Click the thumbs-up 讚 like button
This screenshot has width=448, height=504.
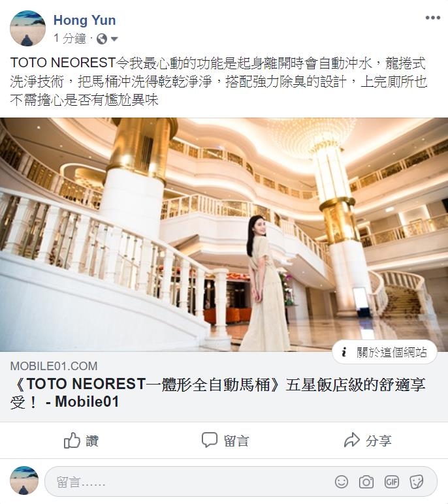coord(81,441)
